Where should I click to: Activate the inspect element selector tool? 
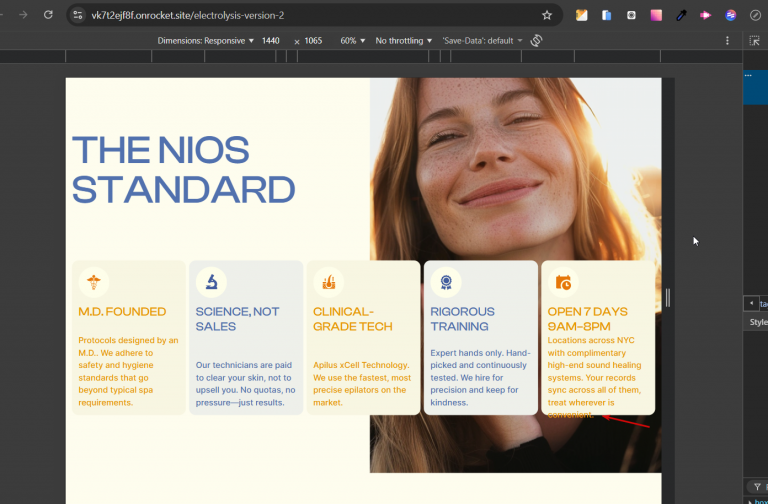(754, 41)
